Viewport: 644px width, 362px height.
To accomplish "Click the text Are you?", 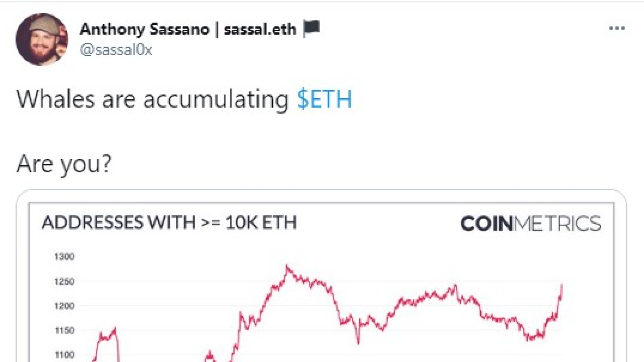I will [x=64, y=164].
